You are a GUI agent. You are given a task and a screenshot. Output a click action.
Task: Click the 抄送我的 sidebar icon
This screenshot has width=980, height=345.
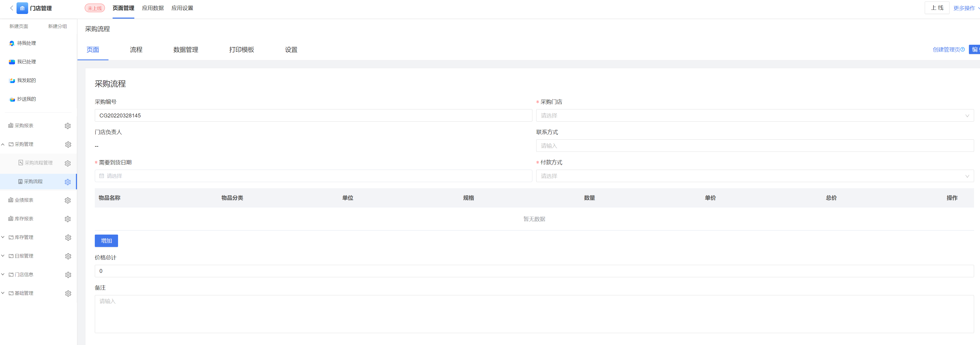pyautogui.click(x=12, y=99)
